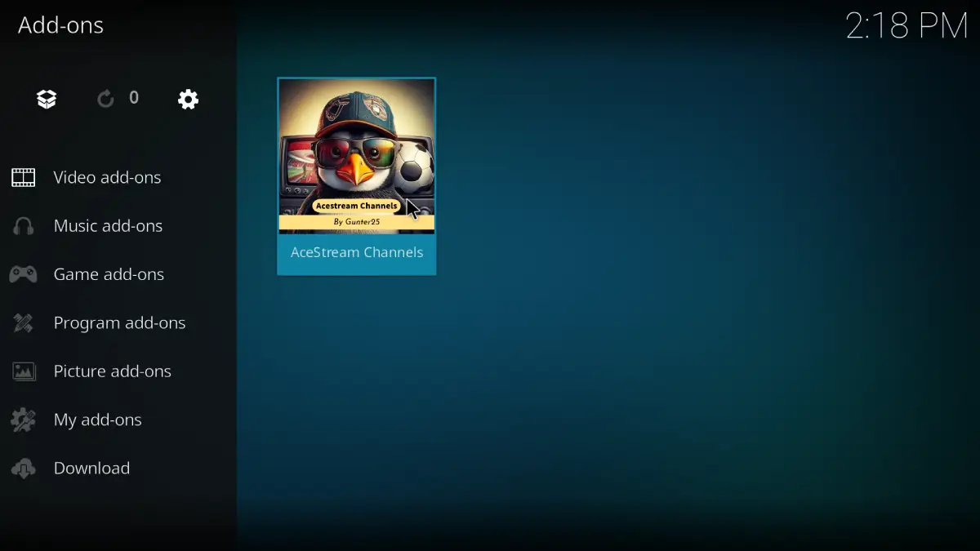Click the film strip Video add-ons icon

point(24,177)
